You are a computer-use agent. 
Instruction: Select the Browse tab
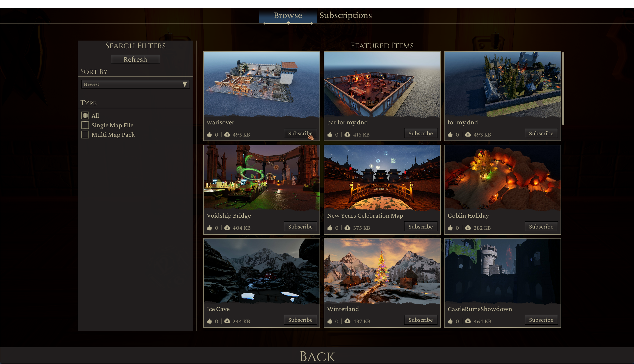288,15
